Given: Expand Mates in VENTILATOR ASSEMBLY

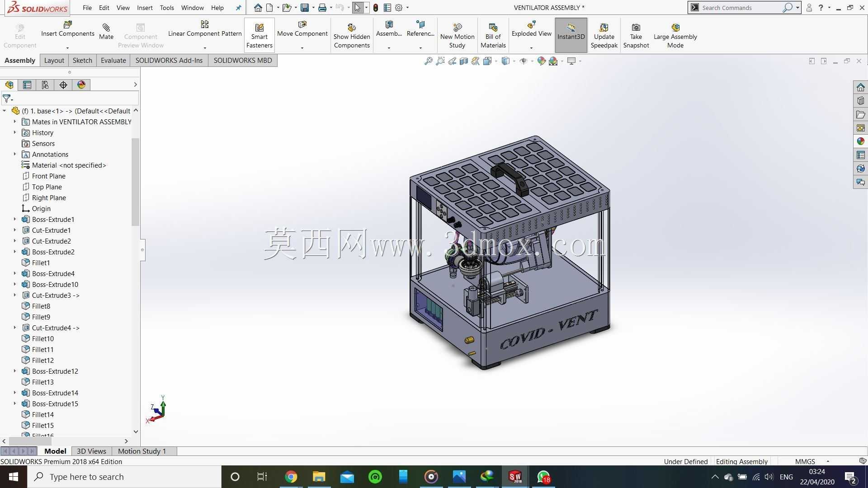Looking at the screenshot, I should pyautogui.click(x=15, y=122).
